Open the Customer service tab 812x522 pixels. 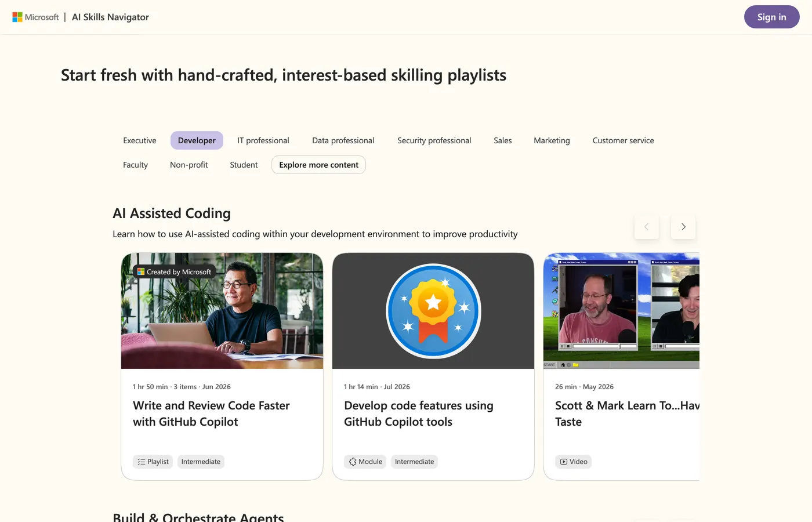(623, 140)
